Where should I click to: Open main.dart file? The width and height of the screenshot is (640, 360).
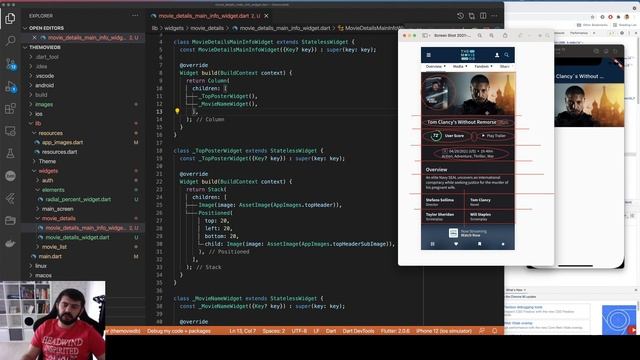(x=50, y=256)
